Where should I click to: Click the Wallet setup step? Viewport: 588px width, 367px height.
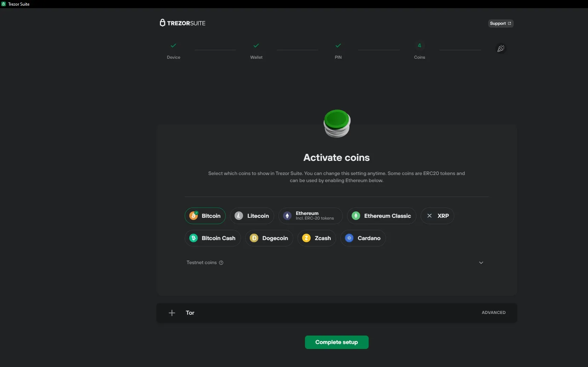pos(256,51)
